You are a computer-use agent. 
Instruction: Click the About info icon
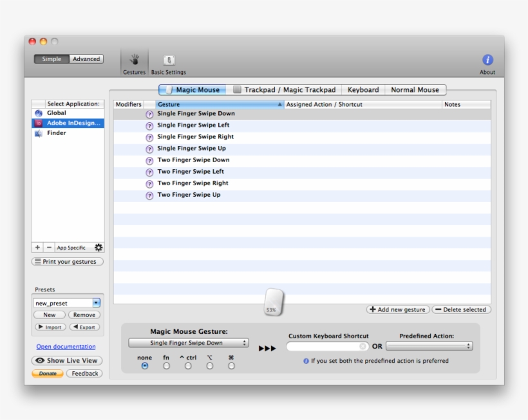pyautogui.click(x=487, y=57)
